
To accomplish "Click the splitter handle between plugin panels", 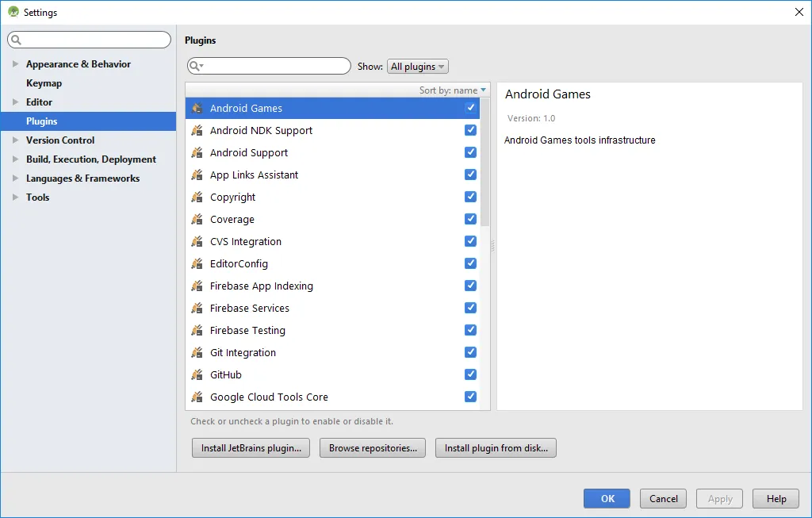I will [492, 246].
